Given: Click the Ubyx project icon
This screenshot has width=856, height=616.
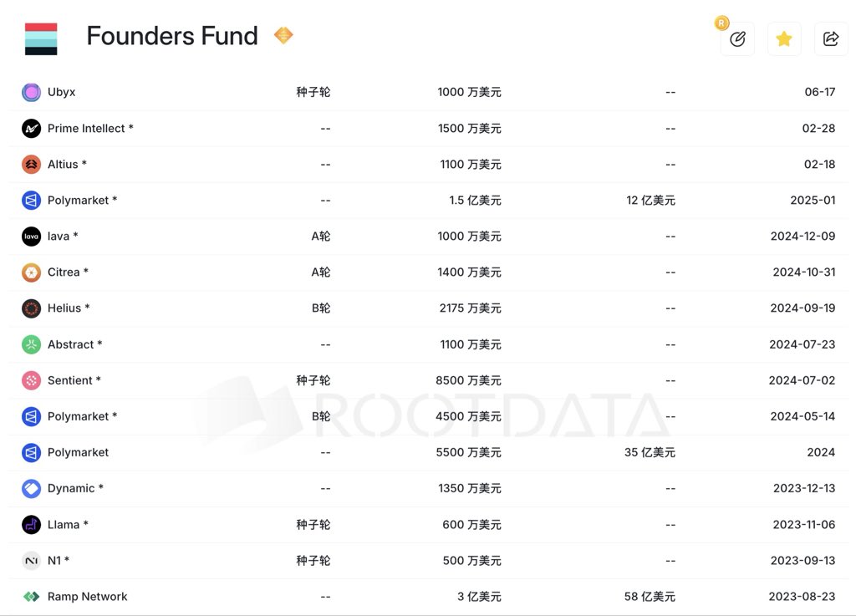Looking at the screenshot, I should 31,92.
